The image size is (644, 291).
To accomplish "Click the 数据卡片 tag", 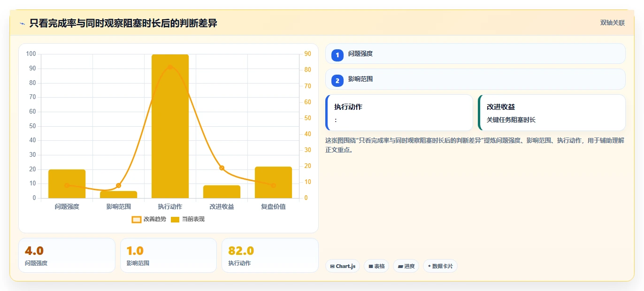I will [440, 266].
